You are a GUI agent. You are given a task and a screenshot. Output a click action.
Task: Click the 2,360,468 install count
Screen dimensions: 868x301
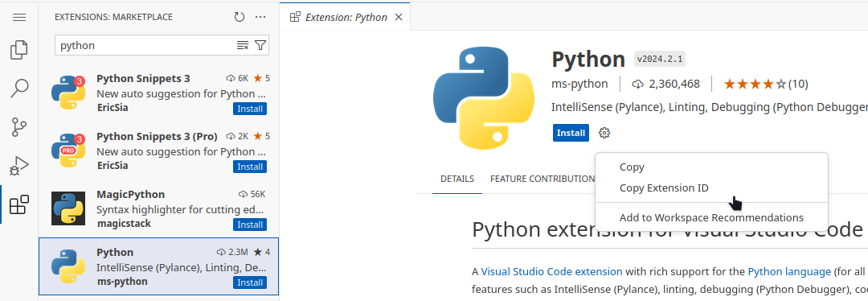pyautogui.click(x=674, y=85)
